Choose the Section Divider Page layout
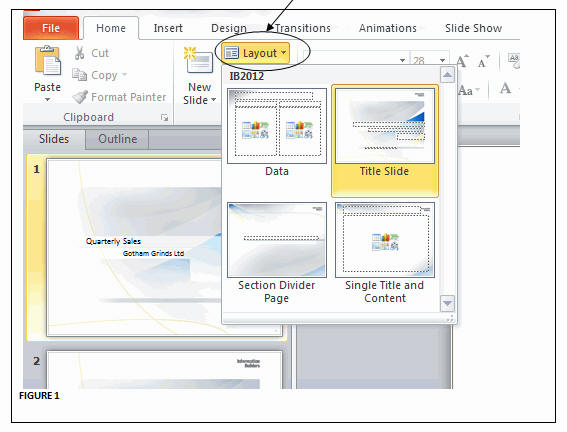 coord(277,240)
